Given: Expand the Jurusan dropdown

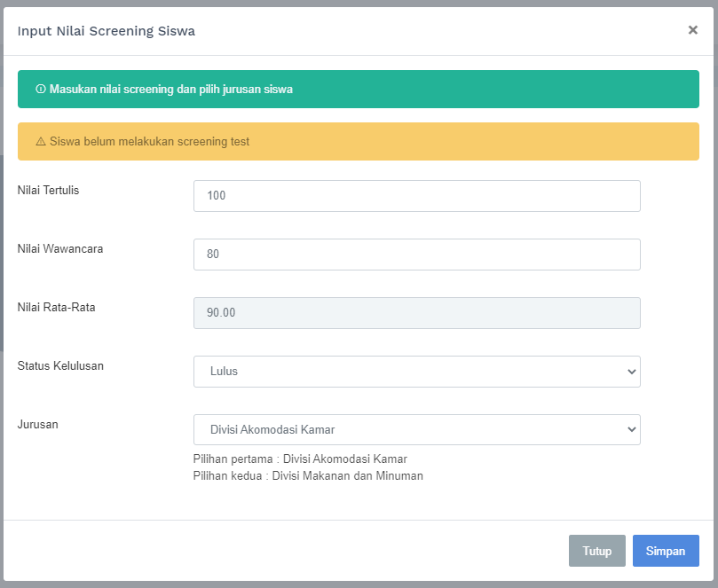Looking at the screenshot, I should coord(416,430).
